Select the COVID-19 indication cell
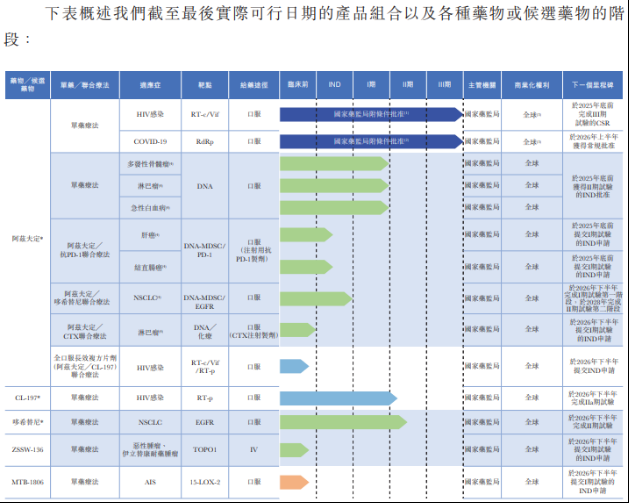The image size is (629, 503). (150, 142)
